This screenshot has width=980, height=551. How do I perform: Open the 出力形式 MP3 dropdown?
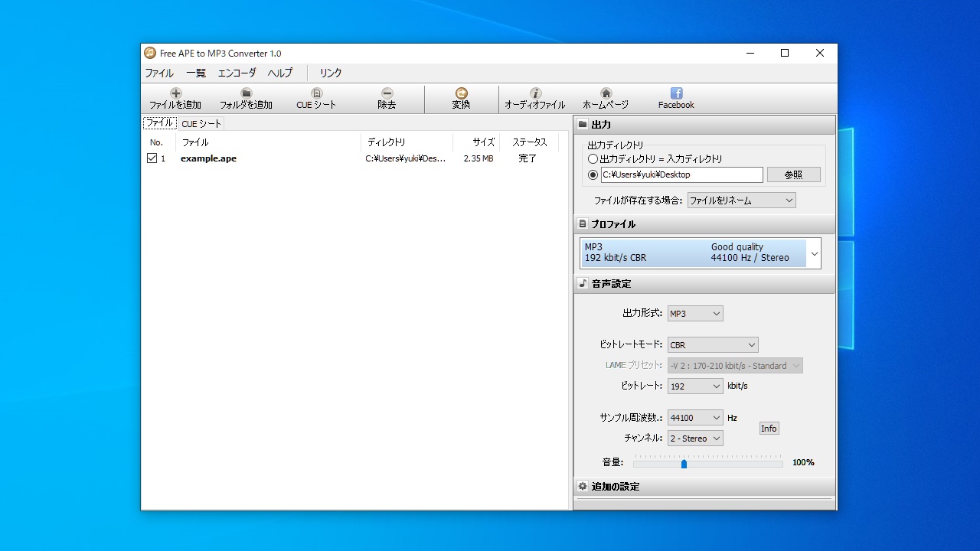coord(695,314)
